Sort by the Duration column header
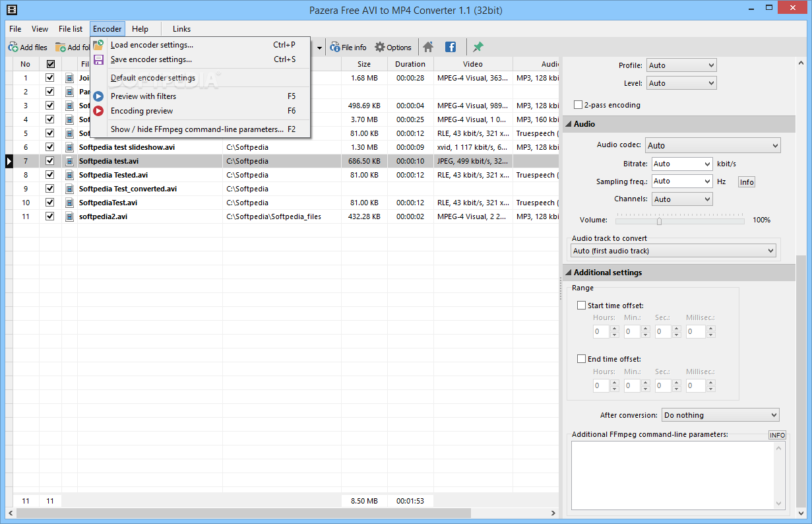Image resolution: width=812 pixels, height=524 pixels. [410, 64]
